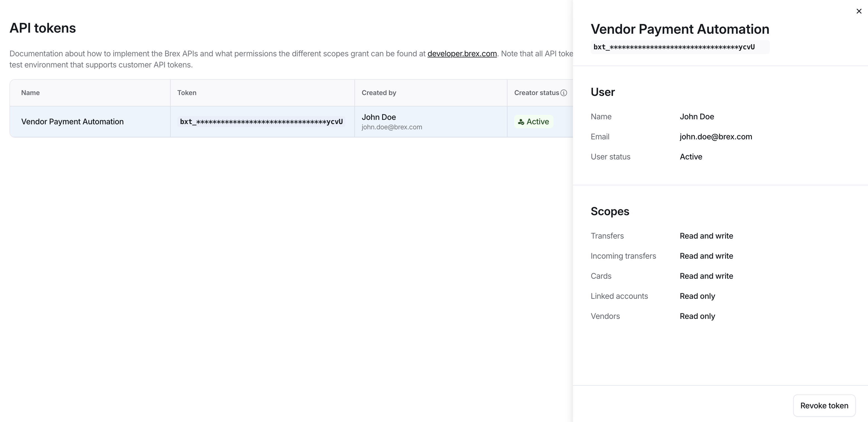
Task: Click john.doe@brex.com email in side panel
Action: [x=716, y=137]
